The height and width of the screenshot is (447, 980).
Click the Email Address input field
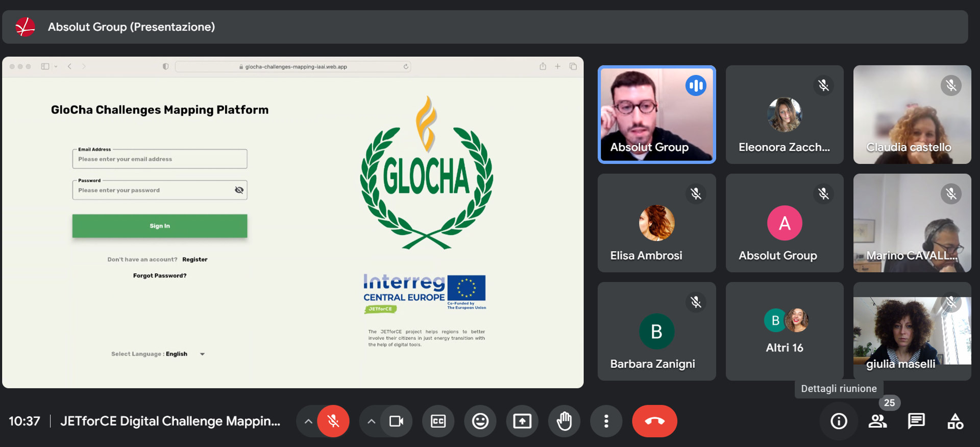pos(160,159)
